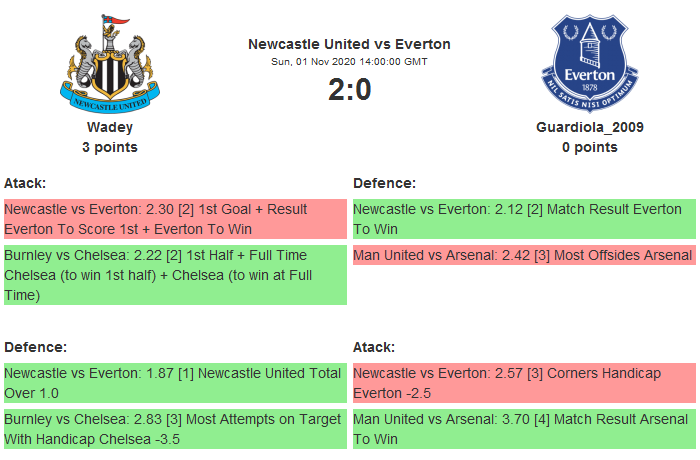The width and height of the screenshot is (700, 460).
Task: Select the Burnley vs Chelsea 1st Half + Full Time bet
Action: pos(175,275)
